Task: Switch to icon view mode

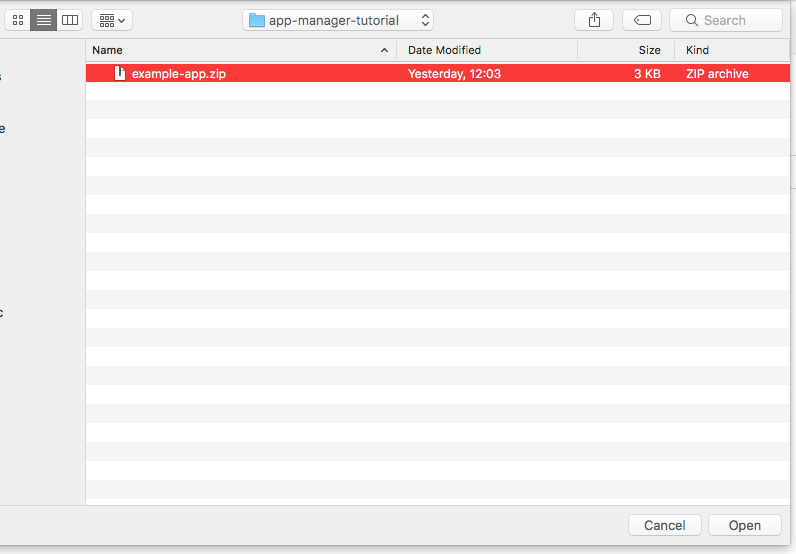Action: (x=18, y=20)
